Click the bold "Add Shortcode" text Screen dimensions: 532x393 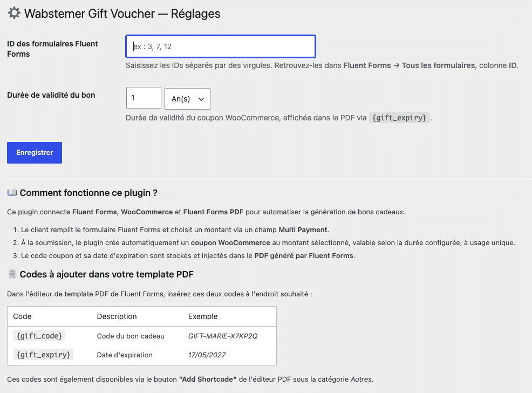[208, 379]
